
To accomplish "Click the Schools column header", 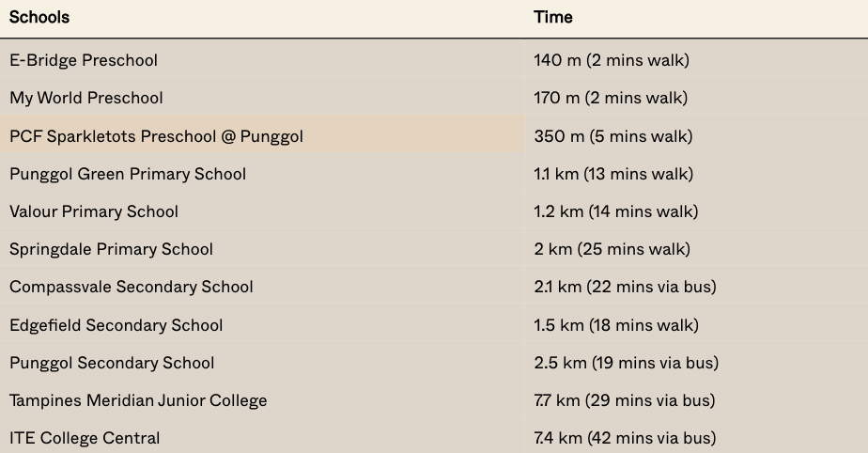I will click(x=39, y=17).
